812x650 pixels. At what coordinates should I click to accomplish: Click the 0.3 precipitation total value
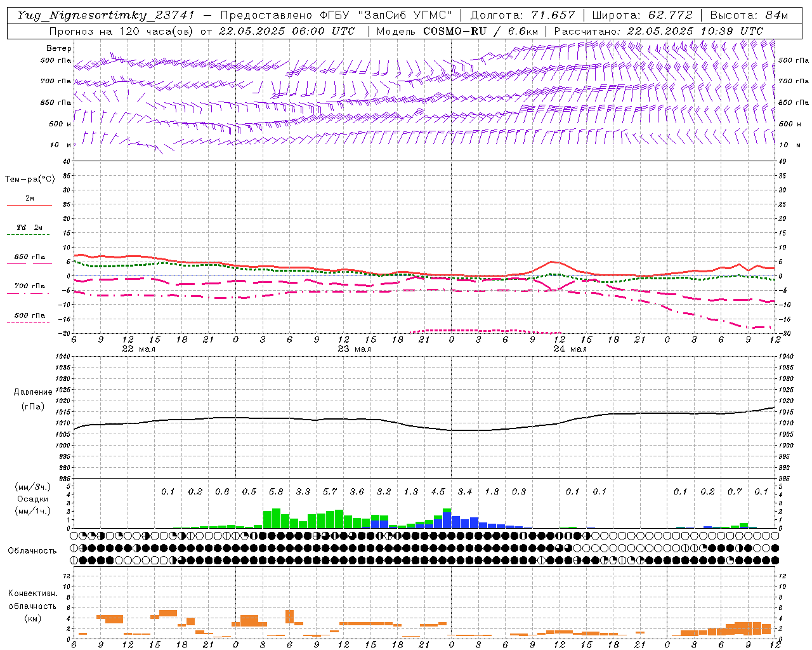point(519,492)
